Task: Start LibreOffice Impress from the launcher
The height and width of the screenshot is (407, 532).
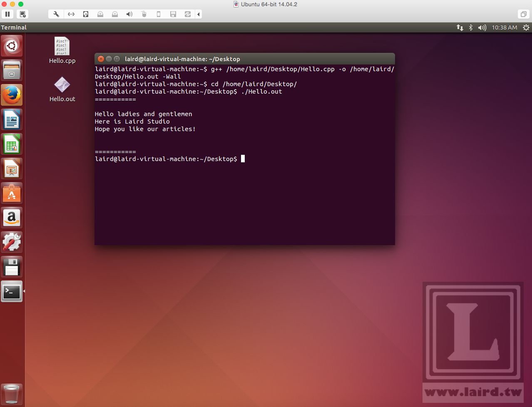Action: 12,169
